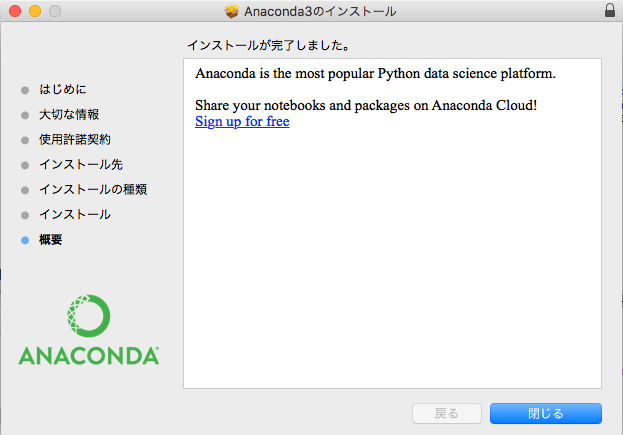Viewport: 623px width, 435px height.
Task: Select the インストール先 step in the sidebar
Action: pos(80,165)
